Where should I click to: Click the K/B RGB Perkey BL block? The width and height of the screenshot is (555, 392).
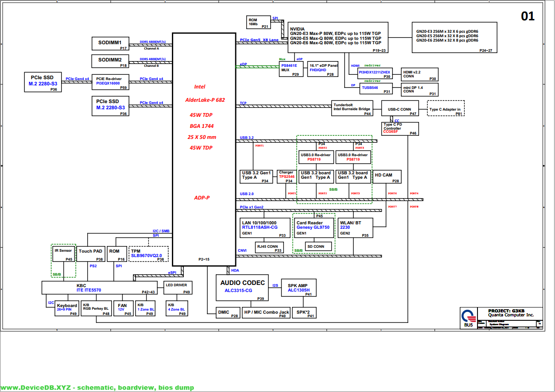tap(97, 309)
